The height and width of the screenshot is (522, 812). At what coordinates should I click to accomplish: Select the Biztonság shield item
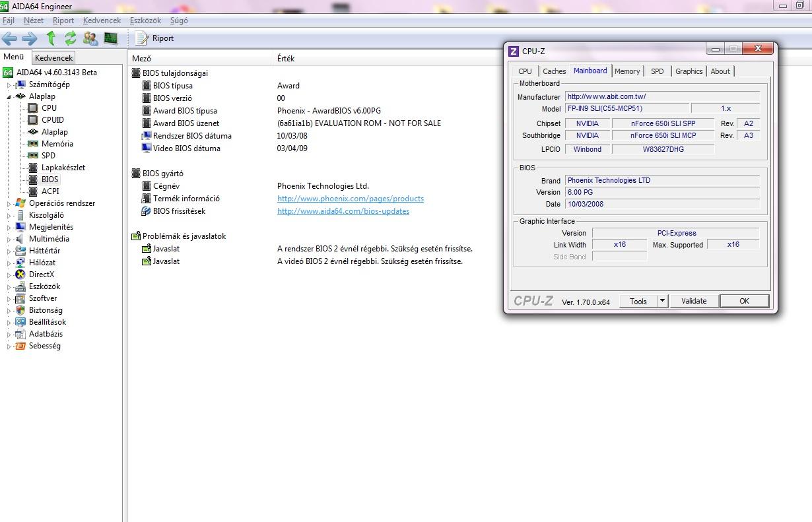pos(46,310)
